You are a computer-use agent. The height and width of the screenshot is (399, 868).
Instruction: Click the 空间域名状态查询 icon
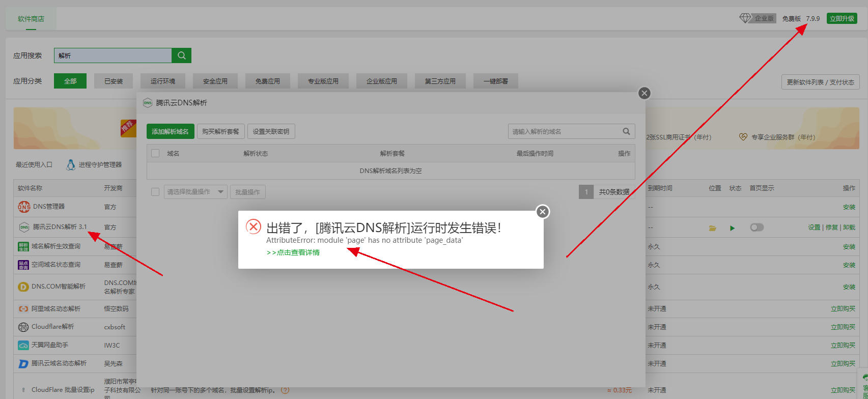pyautogui.click(x=23, y=265)
